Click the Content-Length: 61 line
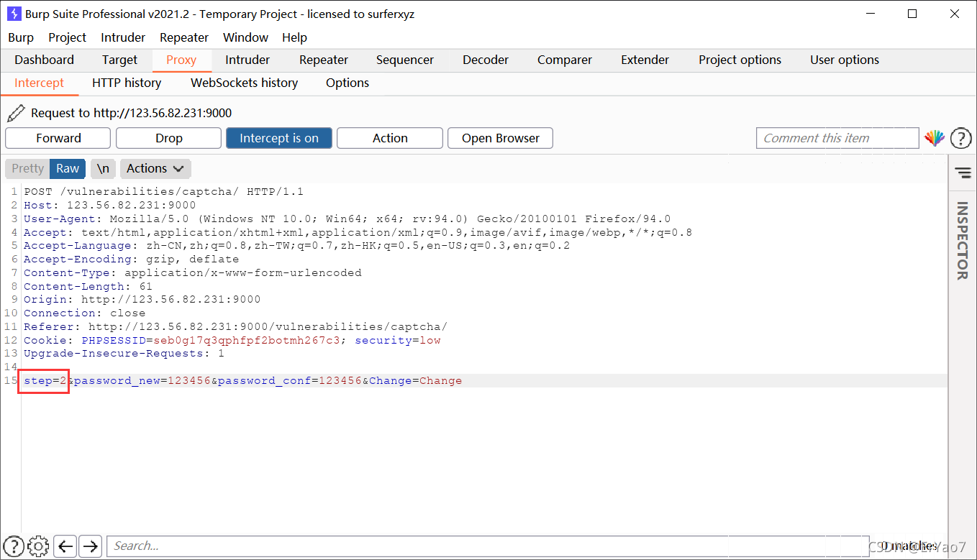977x560 pixels. tap(88, 286)
